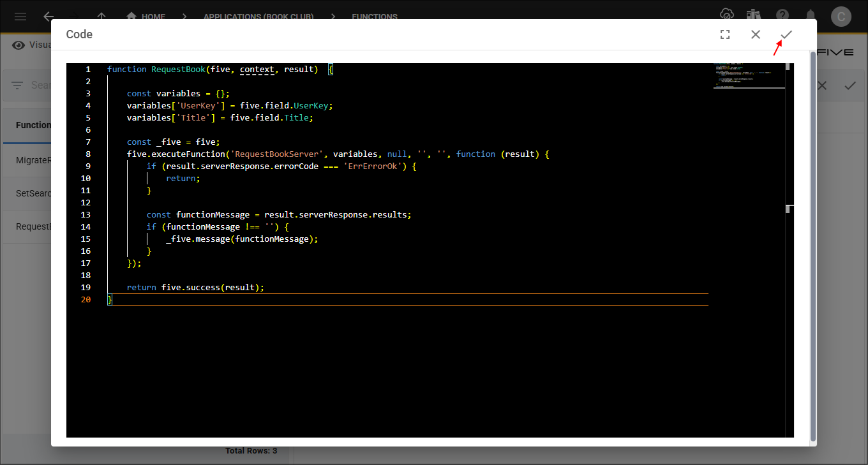This screenshot has height=465, width=868.
Task: Click the 'Title' string on line 5
Action: (x=193, y=117)
